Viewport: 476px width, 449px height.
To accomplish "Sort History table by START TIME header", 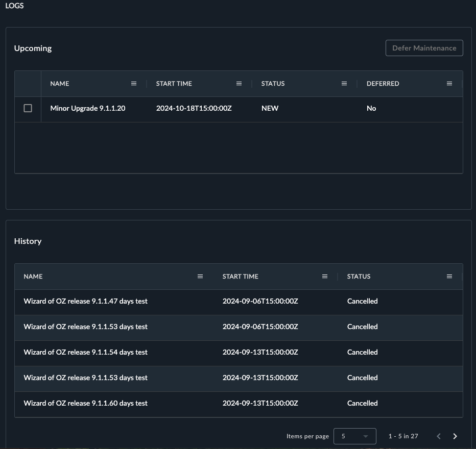I will [241, 277].
